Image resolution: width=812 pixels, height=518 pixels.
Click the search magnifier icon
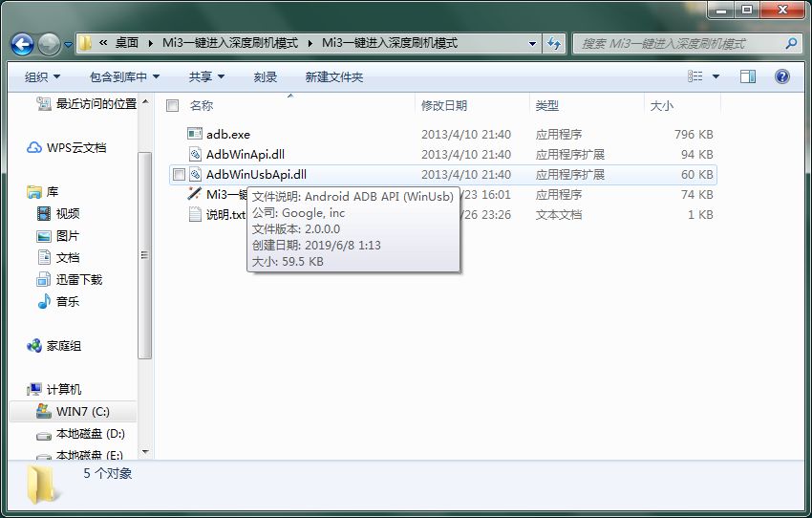[791, 44]
